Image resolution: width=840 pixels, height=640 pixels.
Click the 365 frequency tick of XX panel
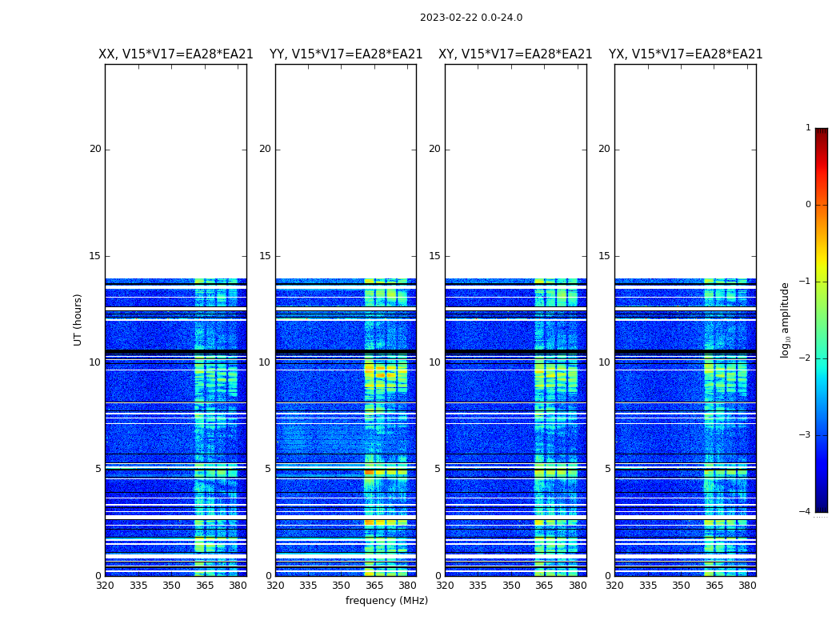[205, 586]
